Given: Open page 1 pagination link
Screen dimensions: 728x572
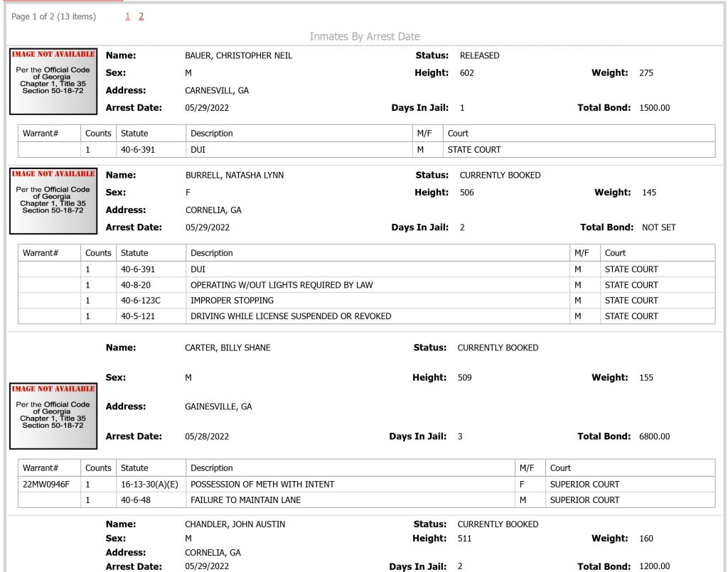Looking at the screenshot, I should [128, 17].
